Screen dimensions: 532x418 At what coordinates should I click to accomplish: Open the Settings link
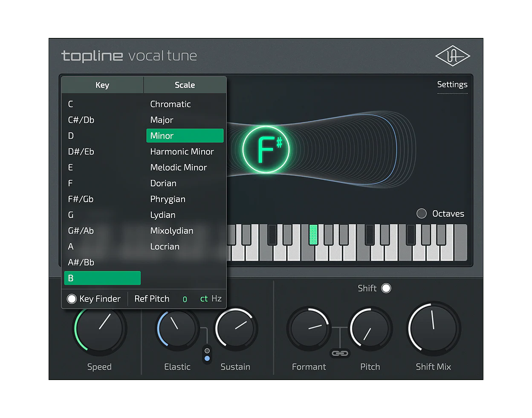pyautogui.click(x=452, y=84)
